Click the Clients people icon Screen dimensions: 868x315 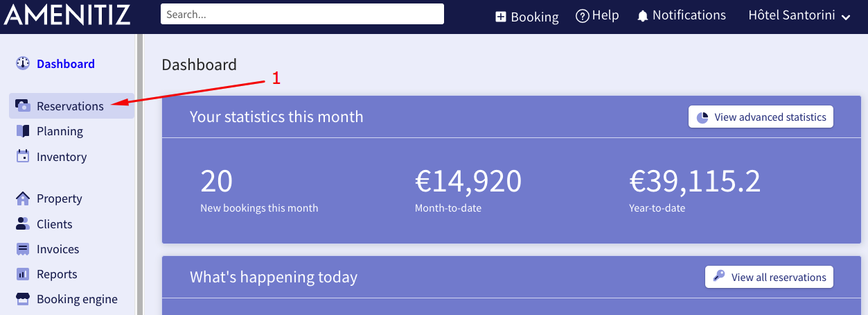pos(23,224)
